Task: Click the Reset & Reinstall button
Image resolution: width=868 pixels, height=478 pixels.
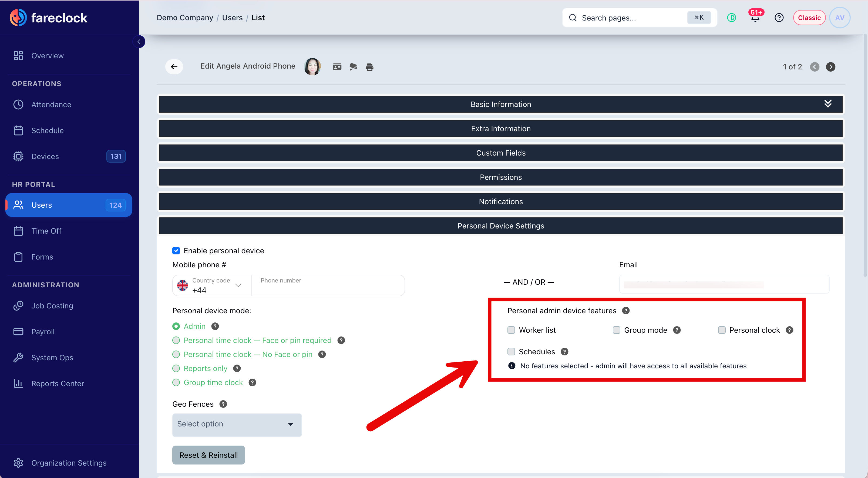Action: pos(208,455)
